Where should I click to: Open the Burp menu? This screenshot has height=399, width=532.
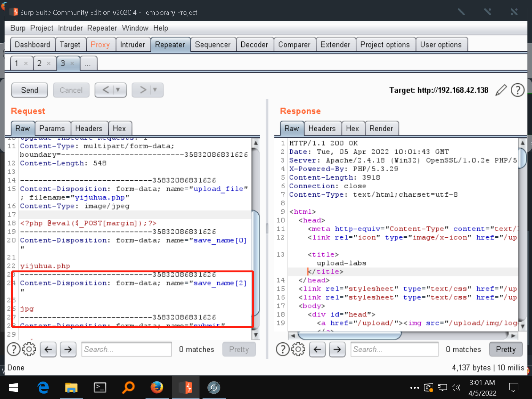pyautogui.click(x=18, y=28)
